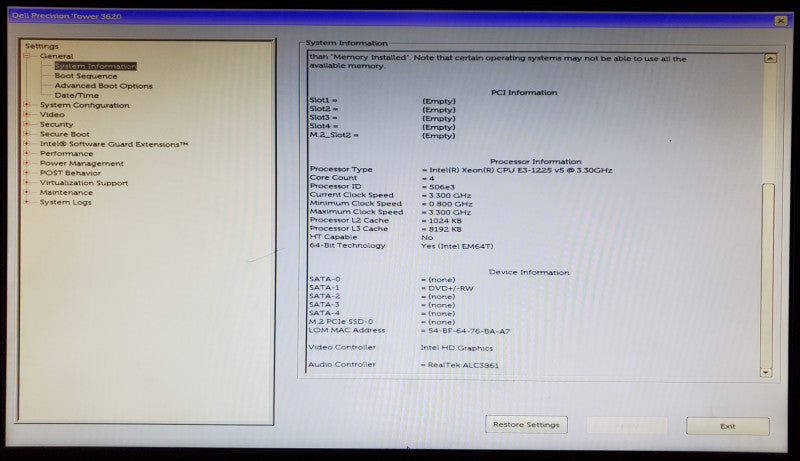Expand Intel Software Guard Extensions node
Viewport: 800px width, 461px height.
(x=27, y=144)
